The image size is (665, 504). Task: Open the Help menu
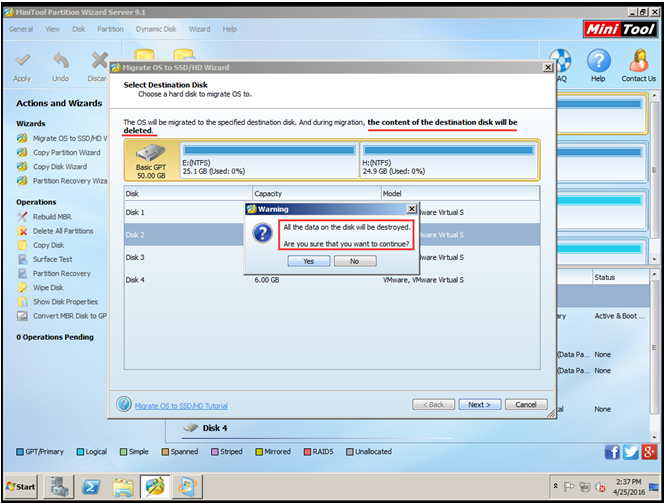point(229,29)
